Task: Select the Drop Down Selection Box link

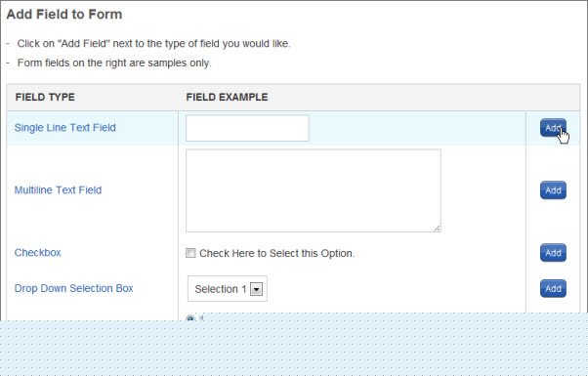Action: (74, 289)
